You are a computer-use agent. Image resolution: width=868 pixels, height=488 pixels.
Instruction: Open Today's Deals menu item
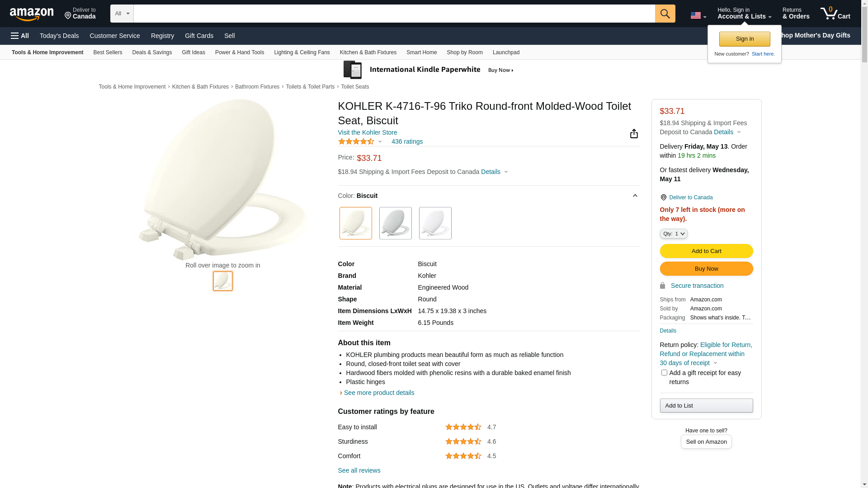tap(59, 36)
